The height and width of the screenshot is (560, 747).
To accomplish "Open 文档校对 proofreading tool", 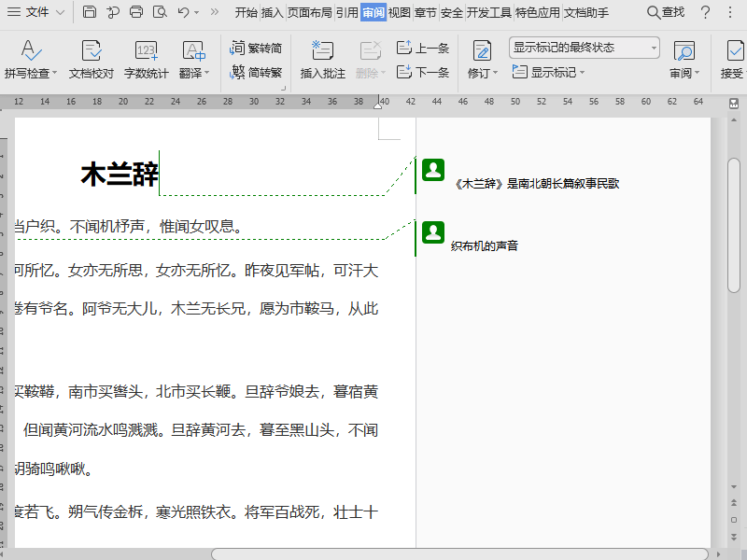I will tap(92, 60).
